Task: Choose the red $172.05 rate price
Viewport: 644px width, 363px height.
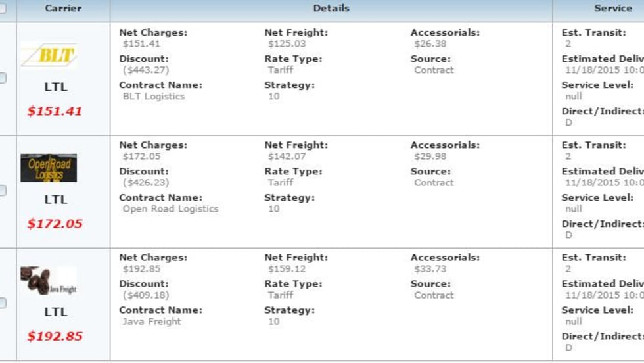Action: 55,224
